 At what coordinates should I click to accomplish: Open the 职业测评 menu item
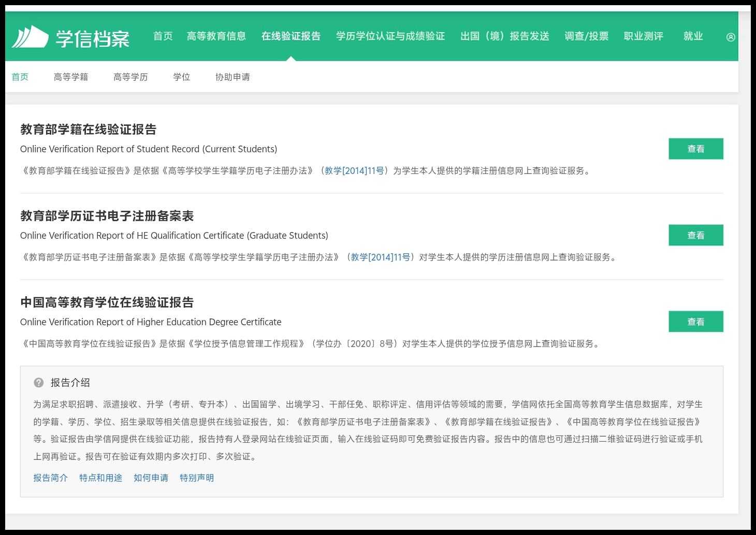[644, 36]
